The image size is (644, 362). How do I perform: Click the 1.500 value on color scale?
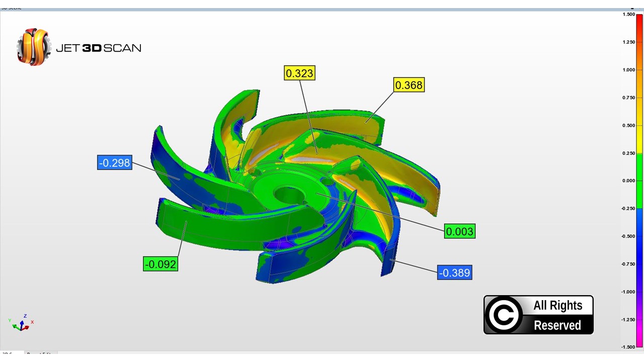pyautogui.click(x=628, y=15)
